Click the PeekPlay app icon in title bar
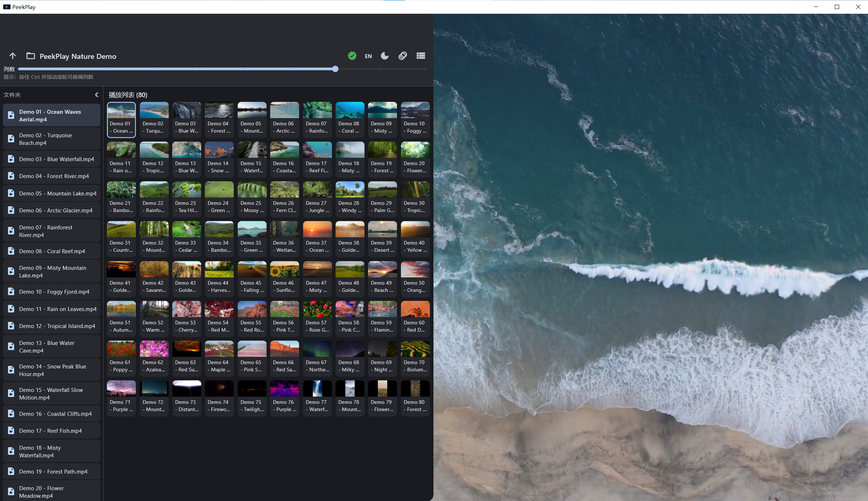This screenshot has height=501, width=868. (7, 7)
